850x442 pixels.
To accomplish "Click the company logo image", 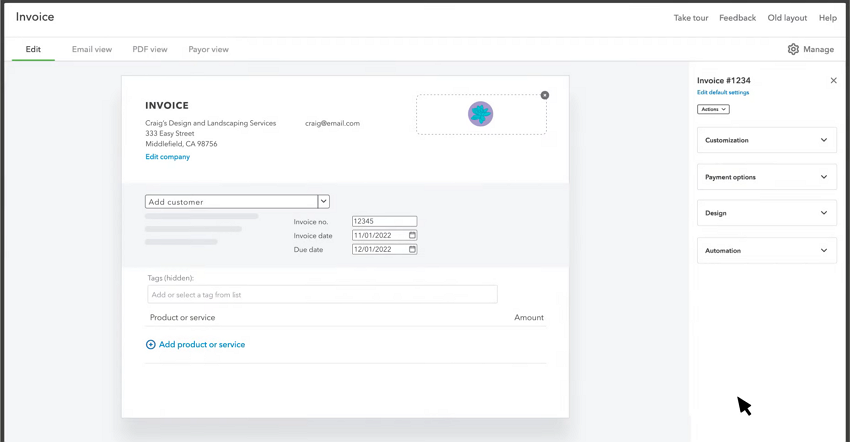I will (481, 114).
